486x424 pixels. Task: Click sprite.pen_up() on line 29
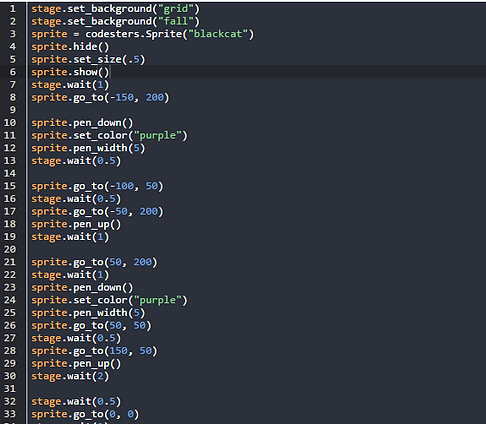point(76,364)
